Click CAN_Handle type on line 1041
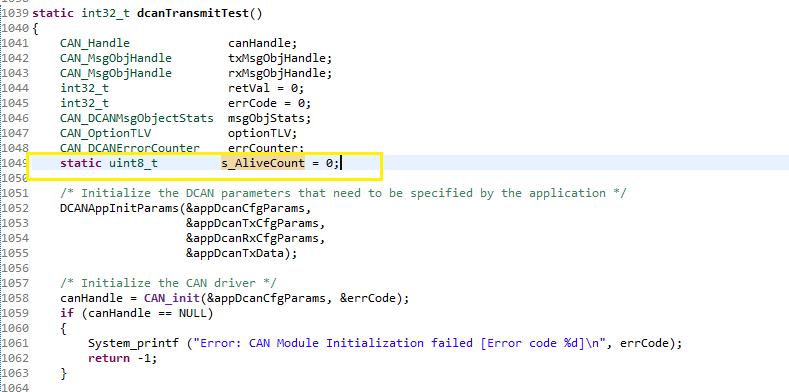The height and width of the screenshot is (392, 789). click(x=95, y=43)
